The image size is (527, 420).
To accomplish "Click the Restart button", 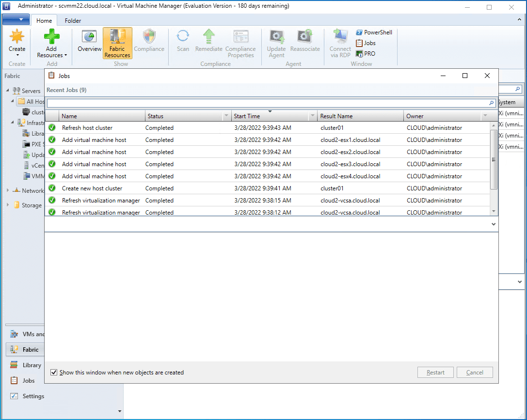I will (435, 373).
